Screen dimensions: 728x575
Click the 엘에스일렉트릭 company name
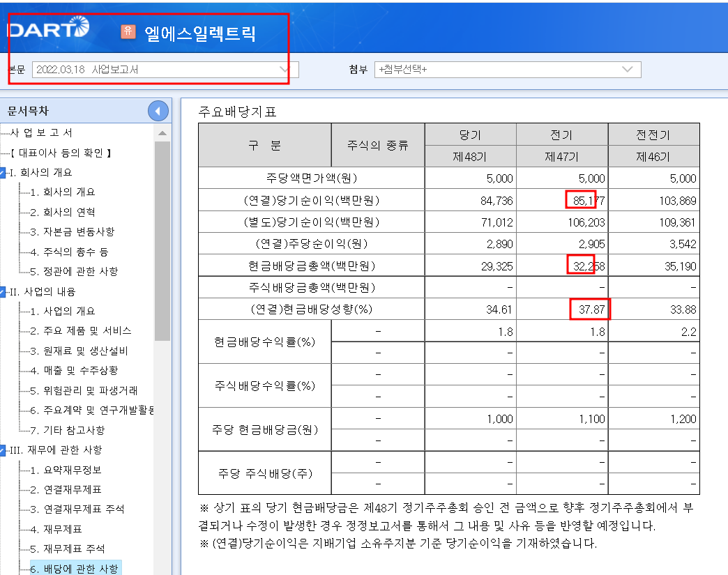[x=200, y=33]
